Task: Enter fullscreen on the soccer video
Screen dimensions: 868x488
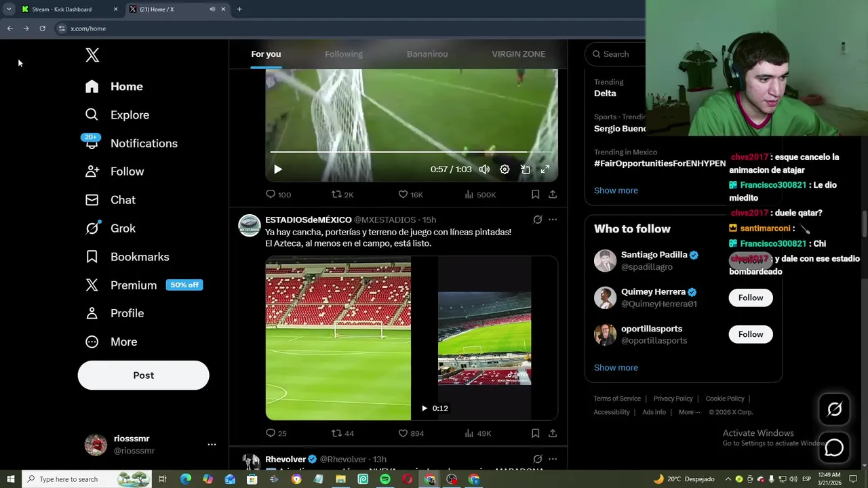Action: tap(545, 169)
